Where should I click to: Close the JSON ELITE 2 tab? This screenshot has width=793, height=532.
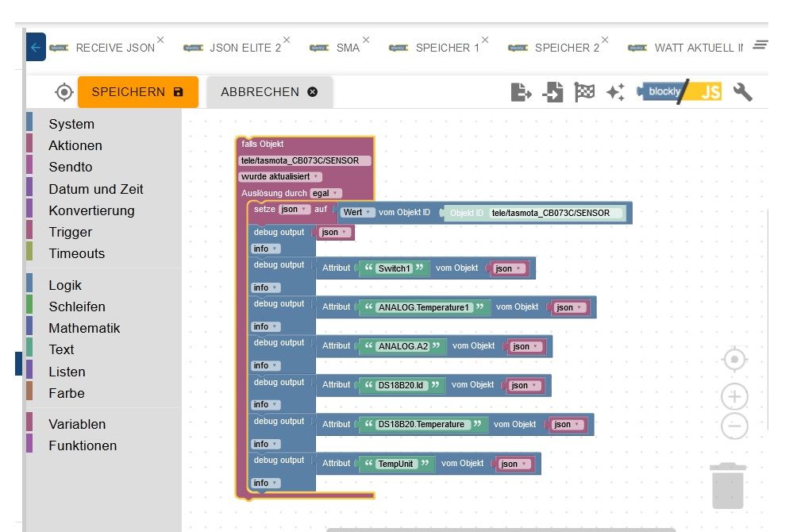pos(287,40)
